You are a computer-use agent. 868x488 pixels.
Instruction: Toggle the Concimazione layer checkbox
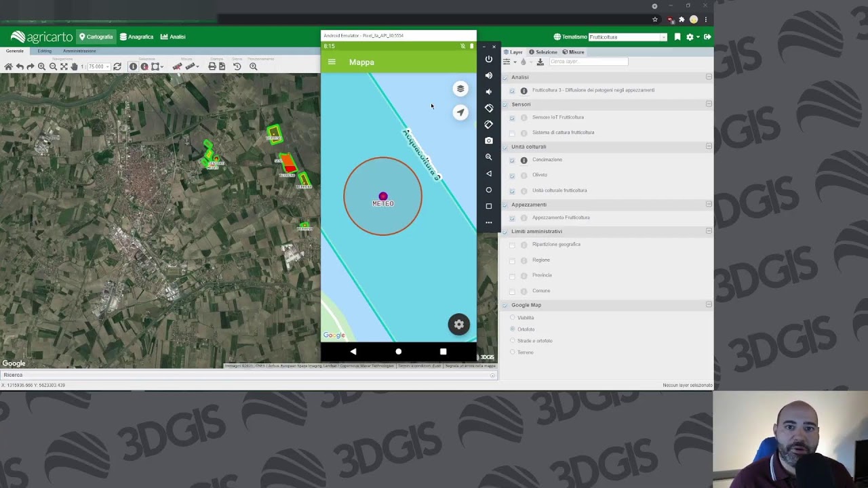click(512, 161)
